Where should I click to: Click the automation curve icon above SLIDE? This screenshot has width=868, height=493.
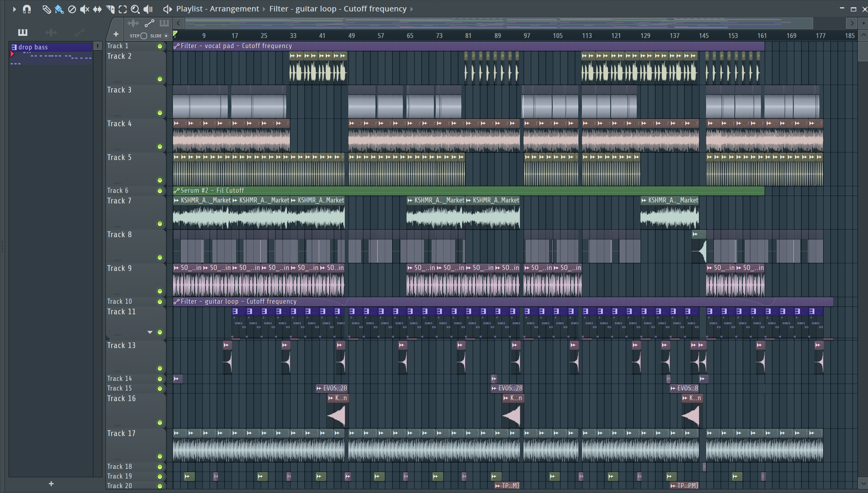[x=149, y=24]
